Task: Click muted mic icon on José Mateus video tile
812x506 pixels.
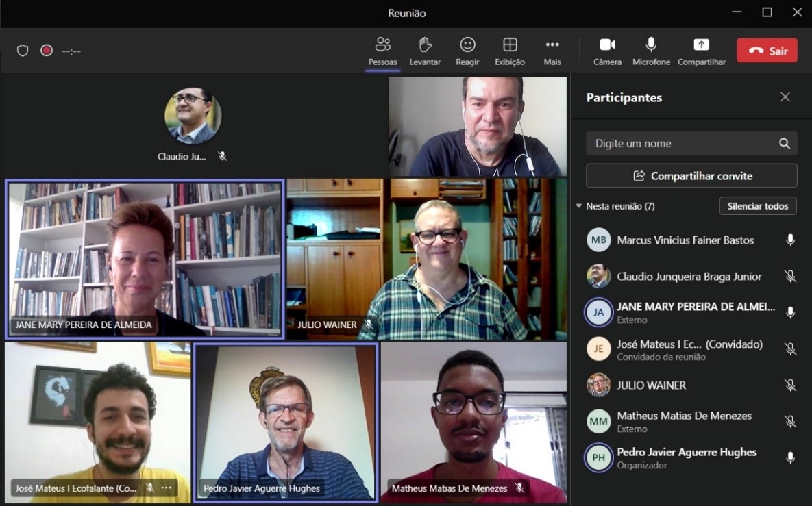Action: pyautogui.click(x=149, y=488)
